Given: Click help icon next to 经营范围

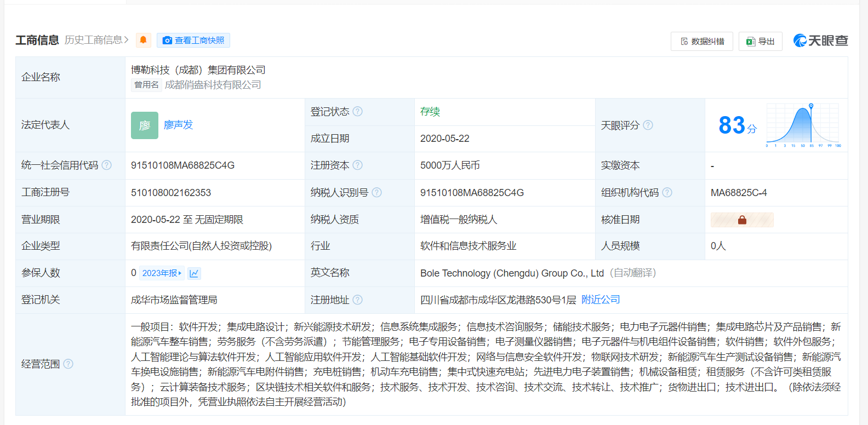Looking at the screenshot, I should click(68, 364).
